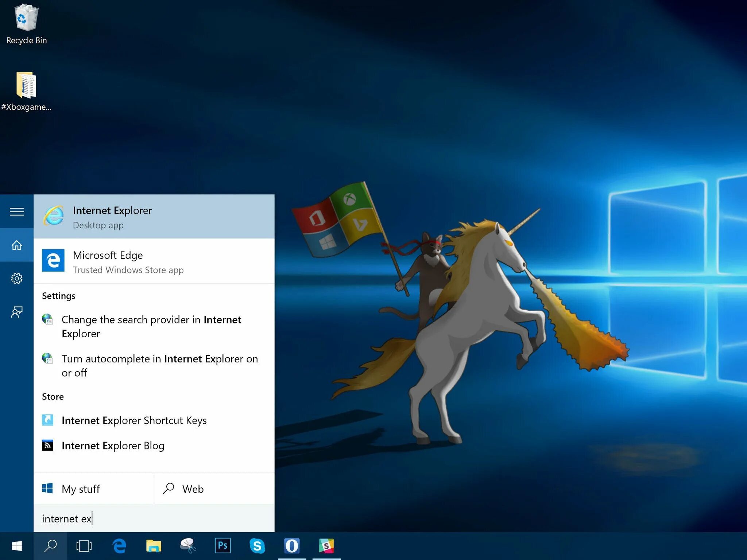Open Turn autocomplete in Internet Explorer setting
This screenshot has height=560, width=747.
pyautogui.click(x=159, y=365)
